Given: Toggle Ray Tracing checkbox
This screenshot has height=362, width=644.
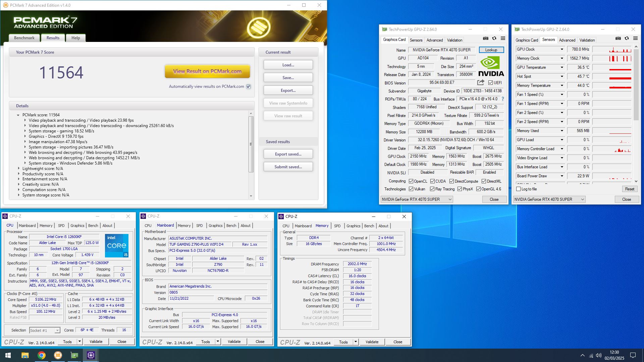Looking at the screenshot, I should (432, 189).
